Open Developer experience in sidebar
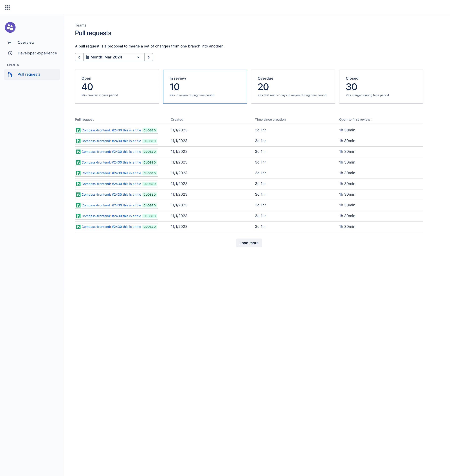 coord(37,53)
